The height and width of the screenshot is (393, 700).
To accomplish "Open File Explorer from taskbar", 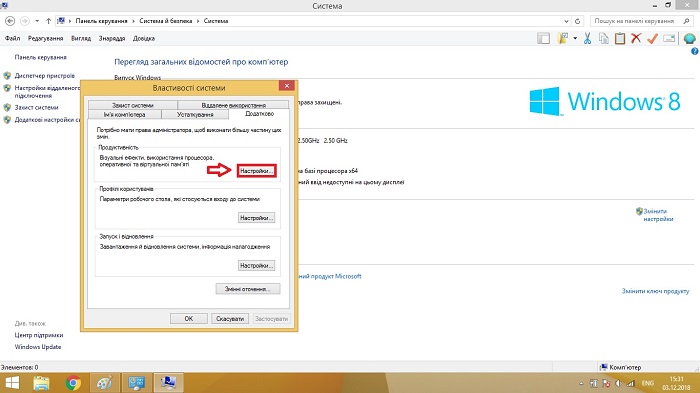I will 42,383.
